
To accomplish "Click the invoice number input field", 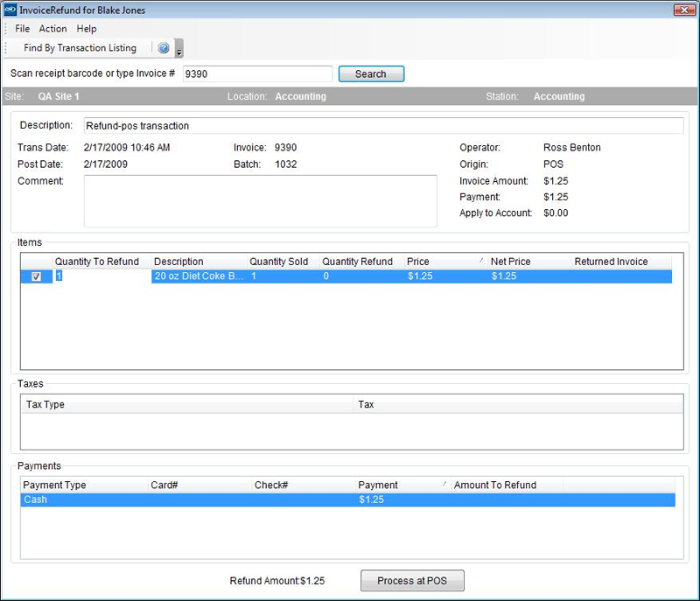I will pos(257,73).
